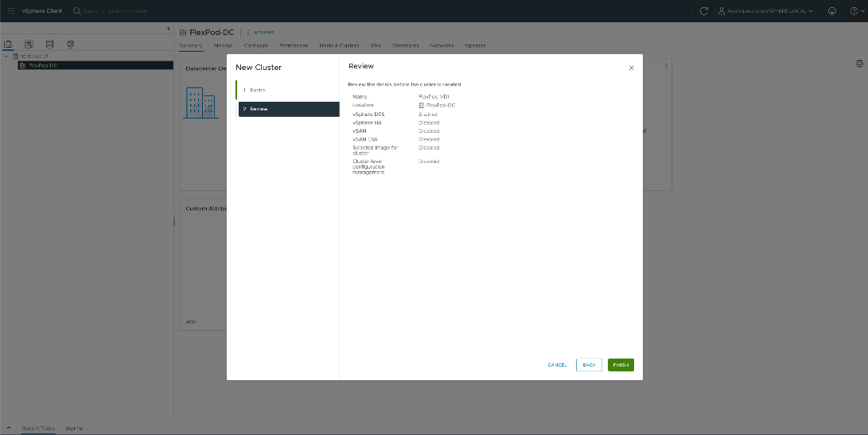
Task: Click the Add link under Custom Attributes
Action: (x=191, y=321)
